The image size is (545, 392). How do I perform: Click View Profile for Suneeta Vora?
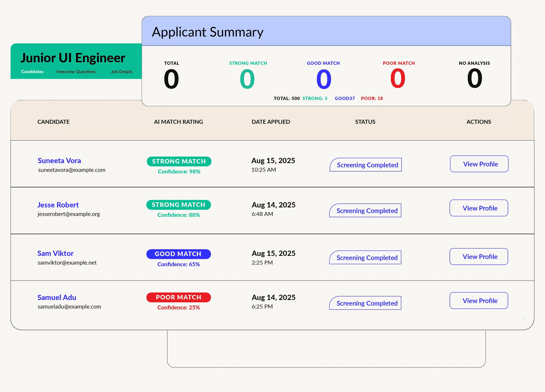point(479,164)
